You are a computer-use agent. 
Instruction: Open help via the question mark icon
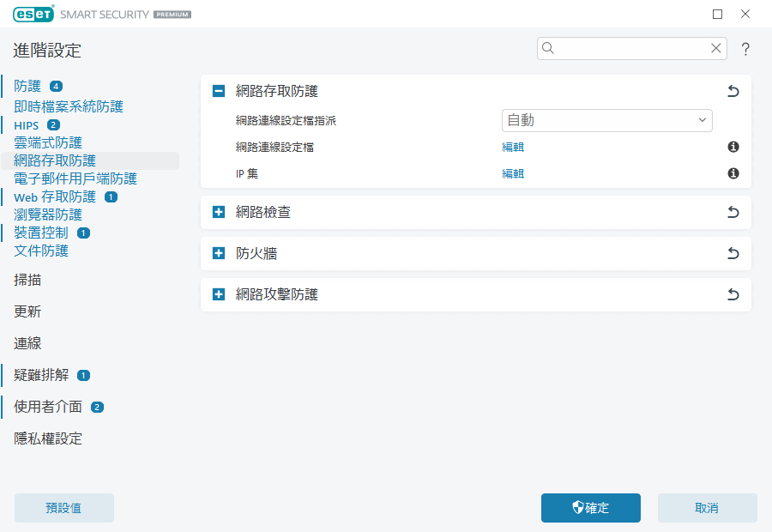[x=745, y=49]
